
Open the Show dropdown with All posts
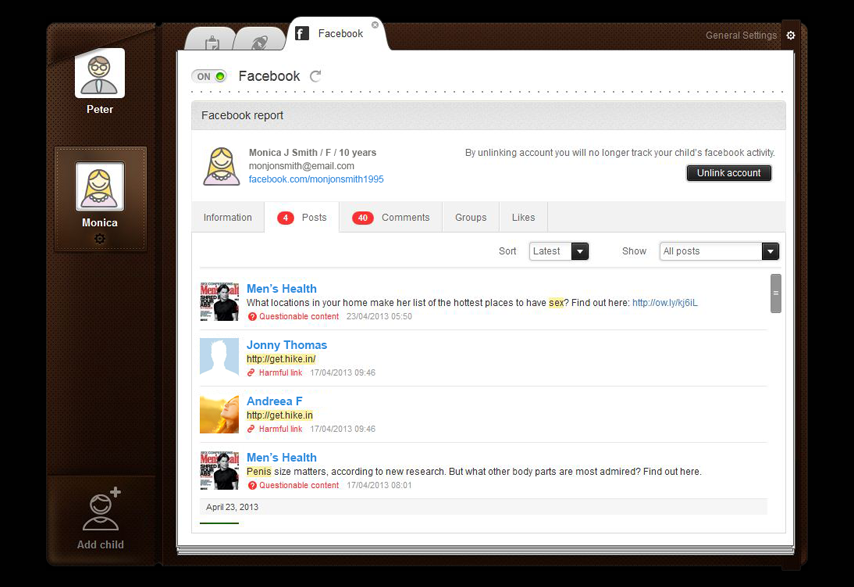coord(719,252)
